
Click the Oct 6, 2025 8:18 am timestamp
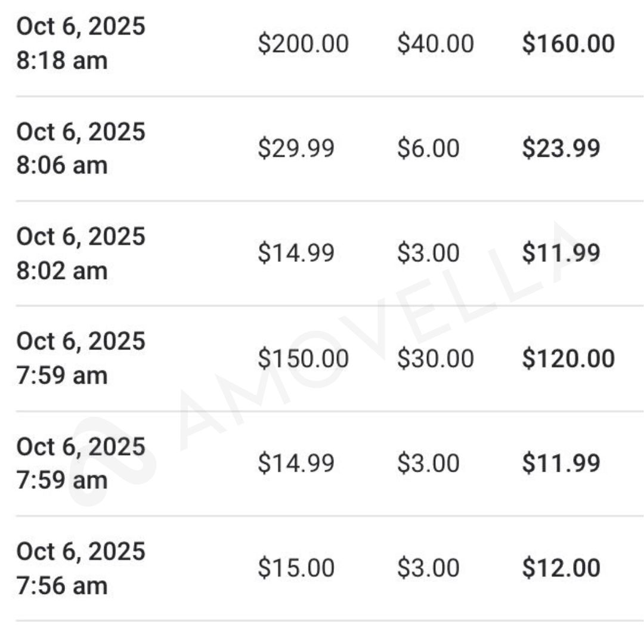pyautogui.click(x=80, y=44)
